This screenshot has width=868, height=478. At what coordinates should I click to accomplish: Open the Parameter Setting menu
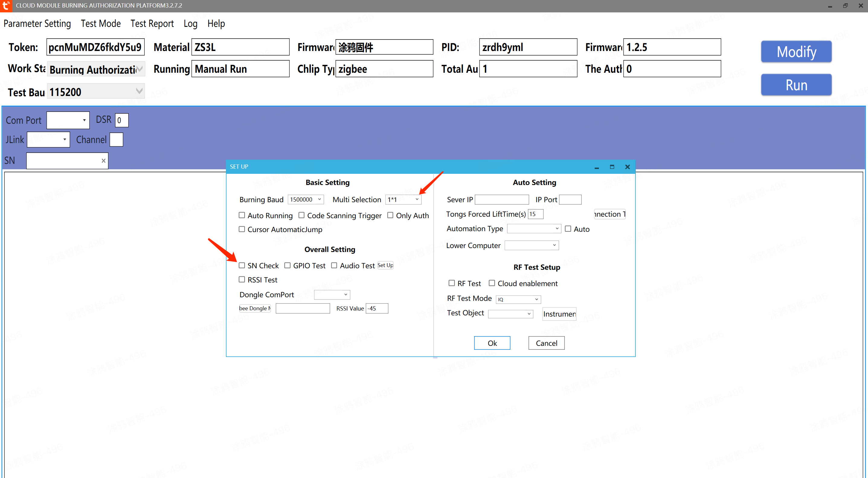pyautogui.click(x=37, y=24)
